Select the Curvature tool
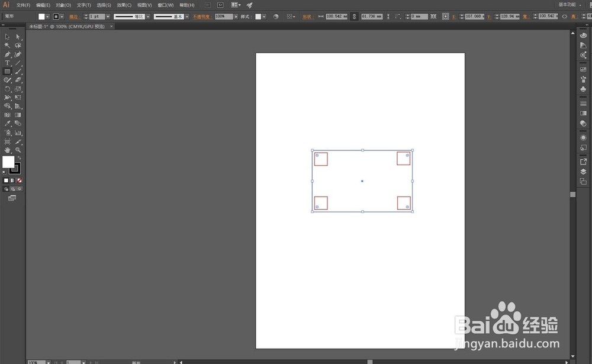Screen dimensions: 592x364 pos(18,54)
